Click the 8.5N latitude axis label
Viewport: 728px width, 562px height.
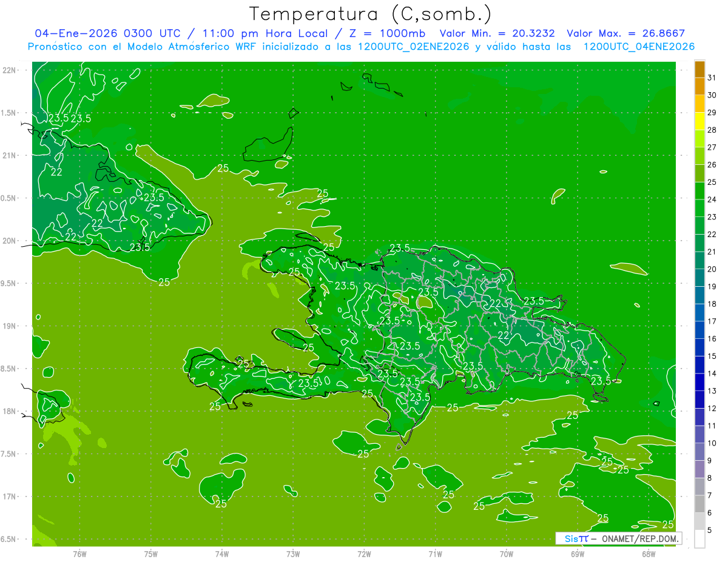[x=9, y=369]
